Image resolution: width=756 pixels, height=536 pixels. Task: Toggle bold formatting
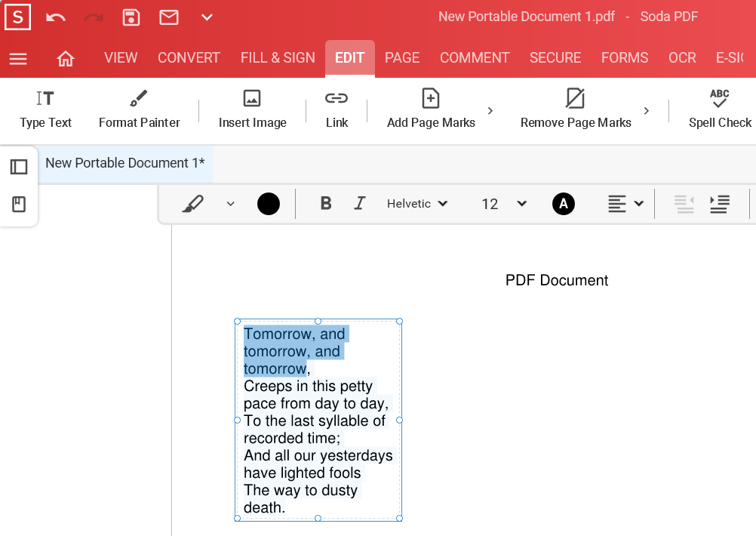click(x=326, y=203)
